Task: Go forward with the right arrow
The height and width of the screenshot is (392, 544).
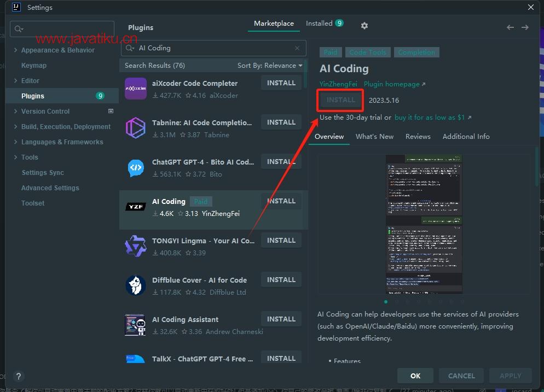Action: click(525, 27)
